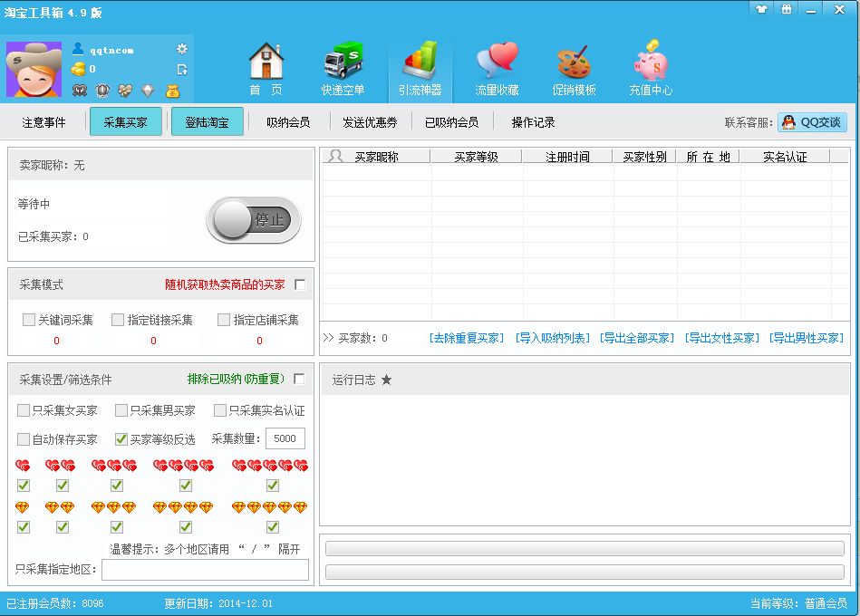This screenshot has height=616, width=860.
Task: Switch to the 发送优惠券 tab
Action: point(371,122)
